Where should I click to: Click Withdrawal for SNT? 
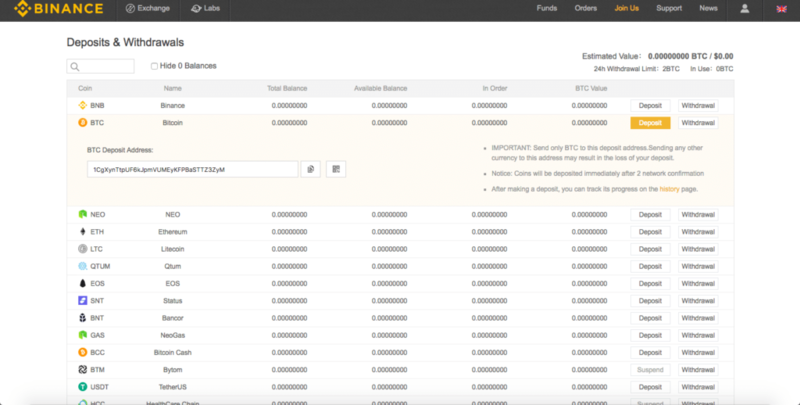pyautogui.click(x=698, y=301)
